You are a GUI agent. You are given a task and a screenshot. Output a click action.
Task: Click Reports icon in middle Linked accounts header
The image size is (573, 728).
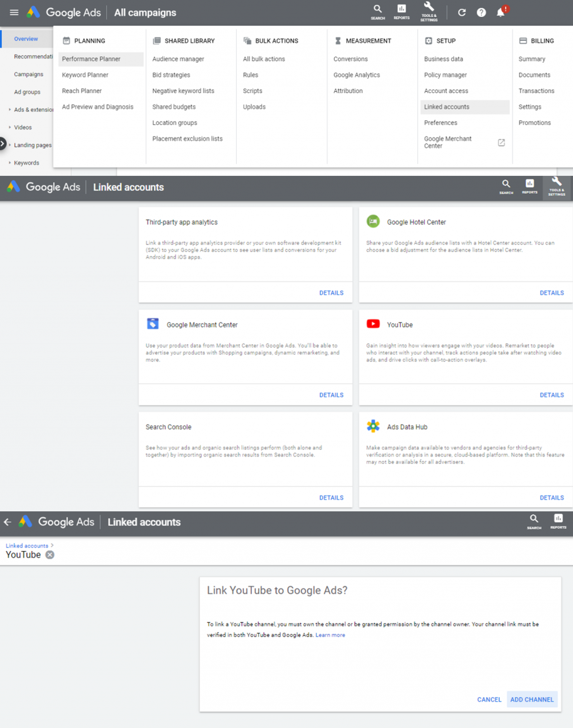coord(529,187)
